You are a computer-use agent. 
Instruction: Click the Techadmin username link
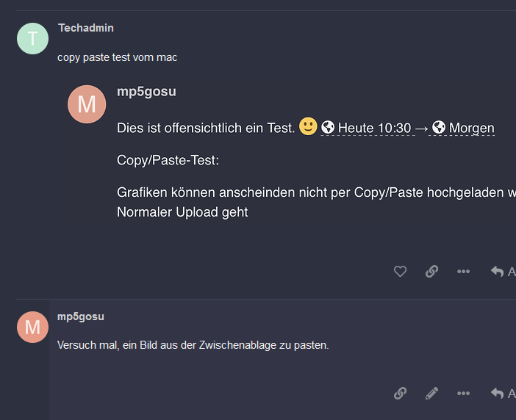(x=85, y=28)
